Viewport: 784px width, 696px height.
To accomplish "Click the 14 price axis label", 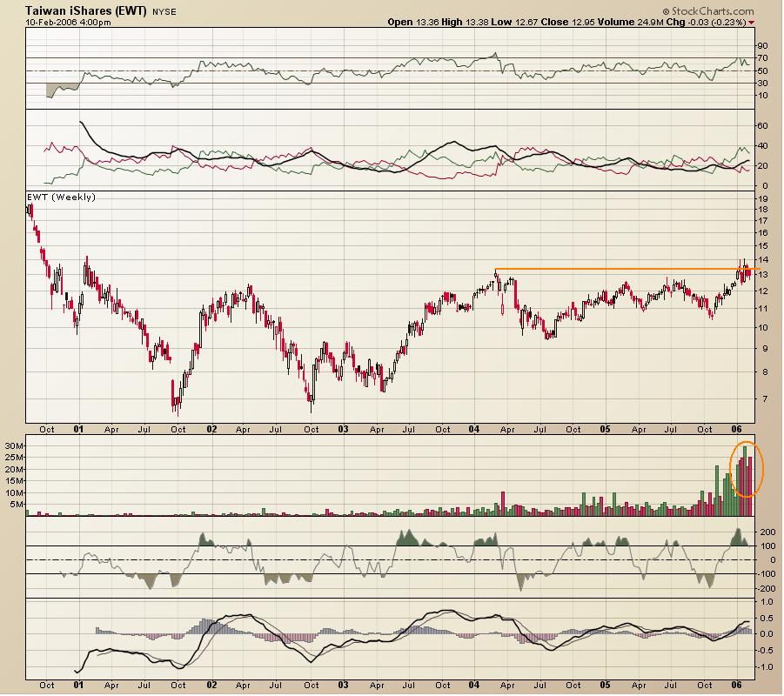I will point(762,260).
